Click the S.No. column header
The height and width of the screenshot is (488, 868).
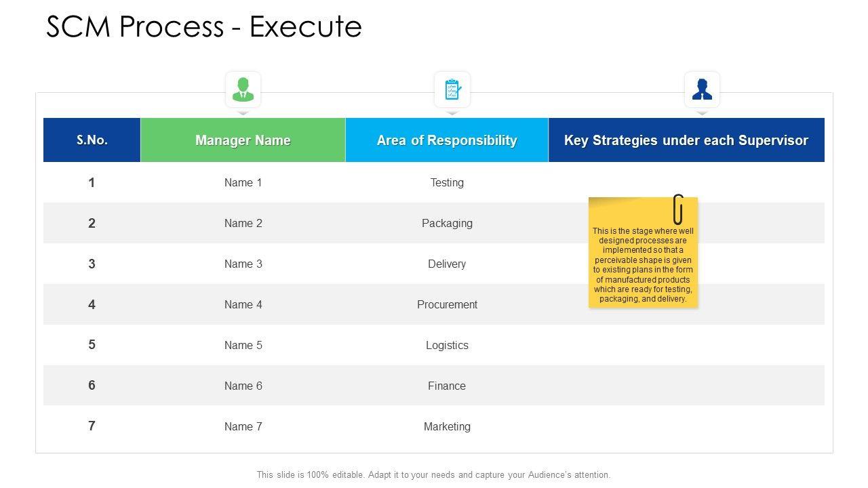tap(92, 140)
